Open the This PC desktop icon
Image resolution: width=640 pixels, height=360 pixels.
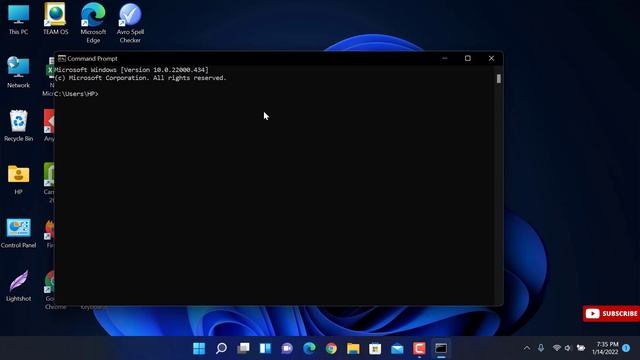[18, 19]
